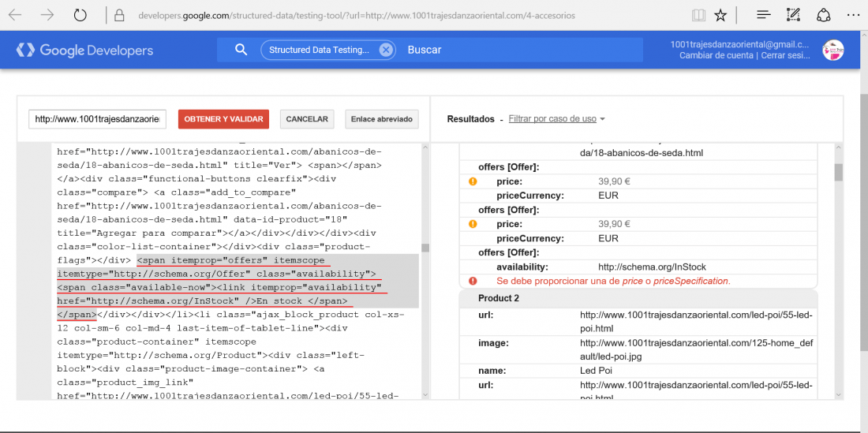
Task: Open browser More actions menu
Action: (853, 16)
